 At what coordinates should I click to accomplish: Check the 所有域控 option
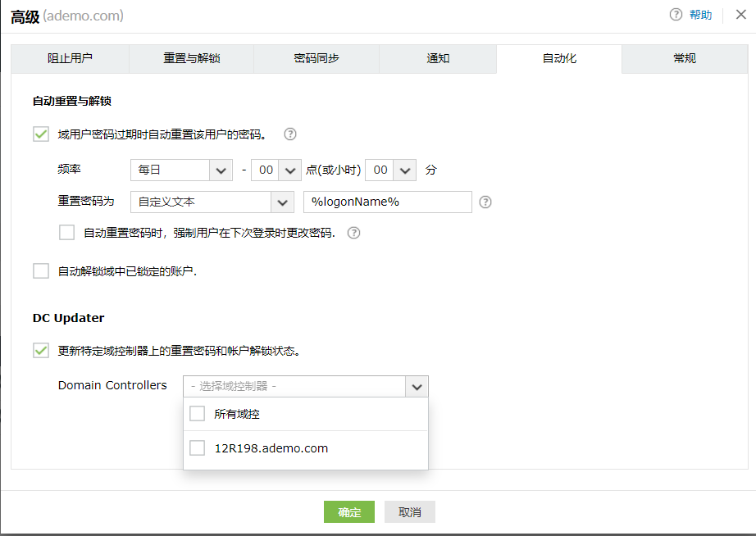[x=197, y=414]
